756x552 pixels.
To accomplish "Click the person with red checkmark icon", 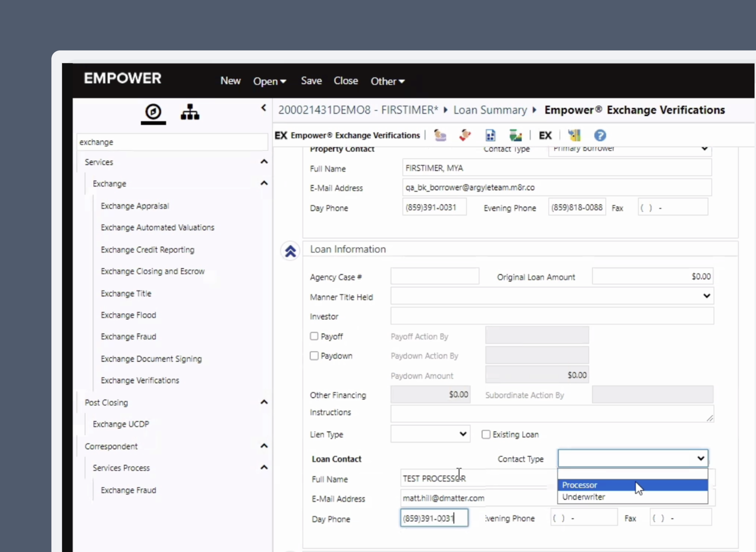I will point(465,135).
